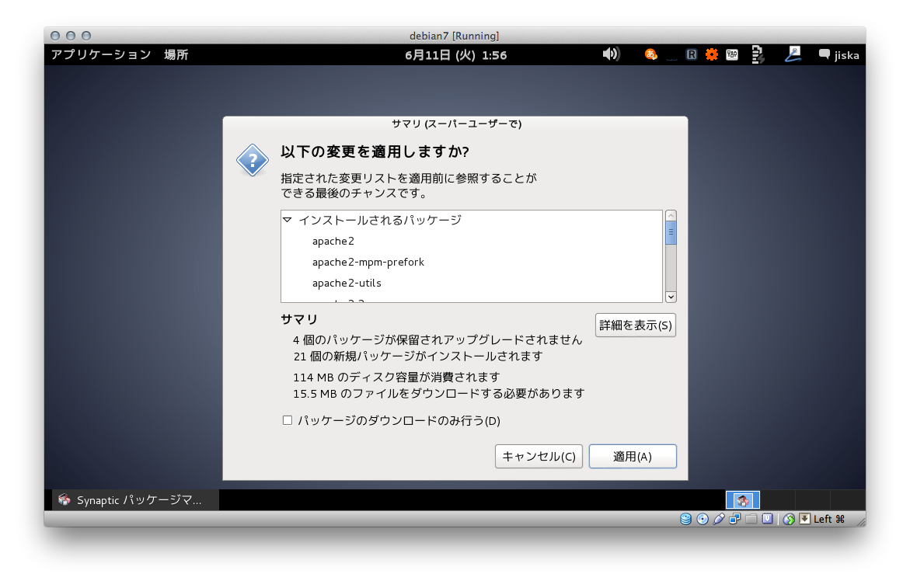Image resolution: width=910 pixels, height=588 pixels.
Task: Click the second workspace in the switcher
Action: click(778, 500)
